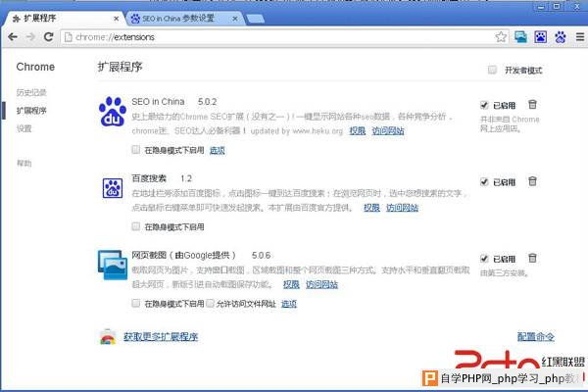The width and height of the screenshot is (588, 392).
Task: Click the SEO in China paw logo
Action: click(113, 112)
